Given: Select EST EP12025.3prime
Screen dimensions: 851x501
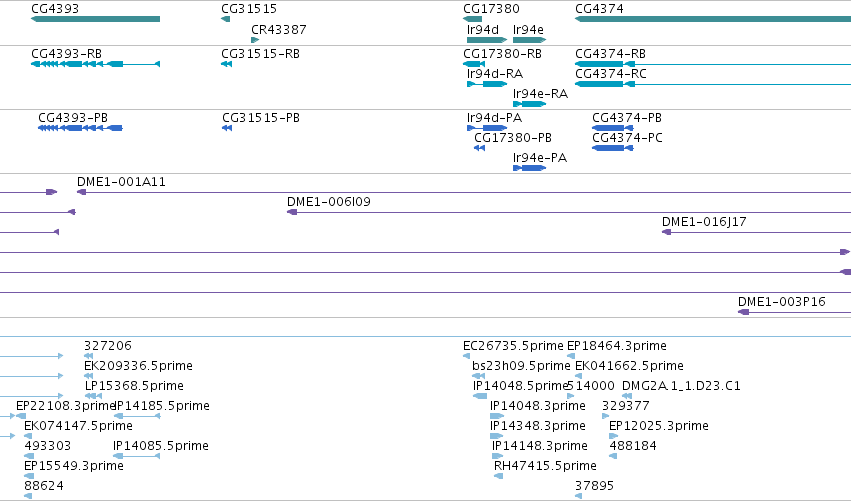Looking at the screenshot, I should point(659,426).
